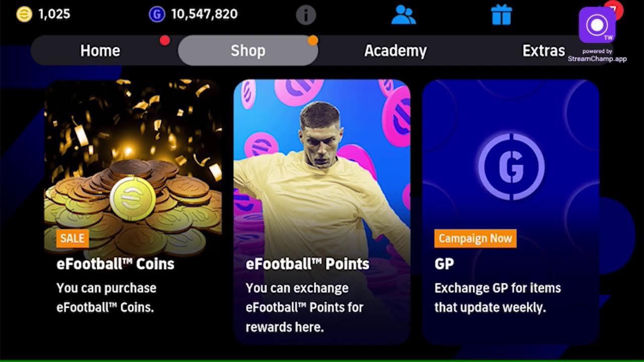Click the gold coin pile image

point(133,201)
